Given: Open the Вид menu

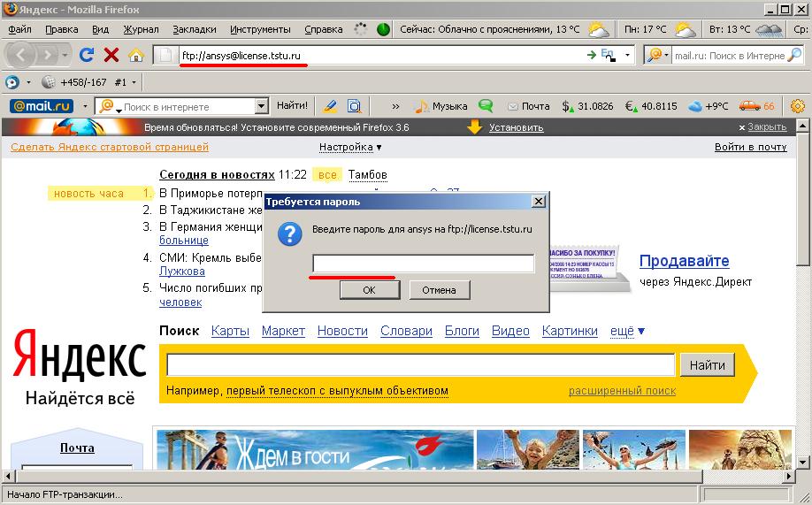Looking at the screenshot, I should point(101,29).
